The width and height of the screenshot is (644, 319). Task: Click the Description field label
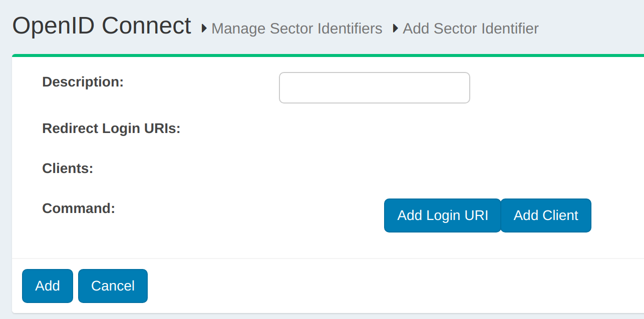click(x=83, y=81)
